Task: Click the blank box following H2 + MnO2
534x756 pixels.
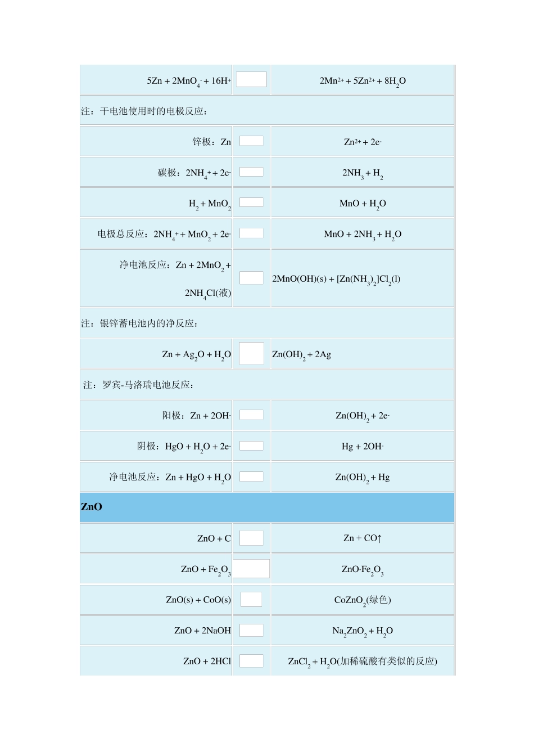Action: pos(251,202)
